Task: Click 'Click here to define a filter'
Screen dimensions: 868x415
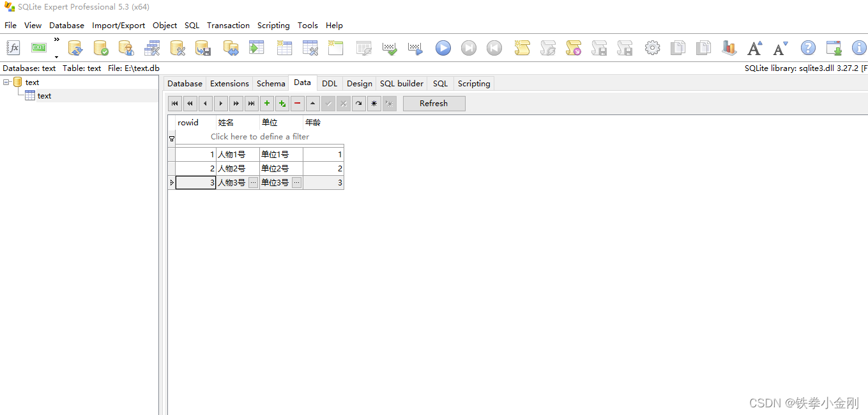Action: [x=259, y=137]
